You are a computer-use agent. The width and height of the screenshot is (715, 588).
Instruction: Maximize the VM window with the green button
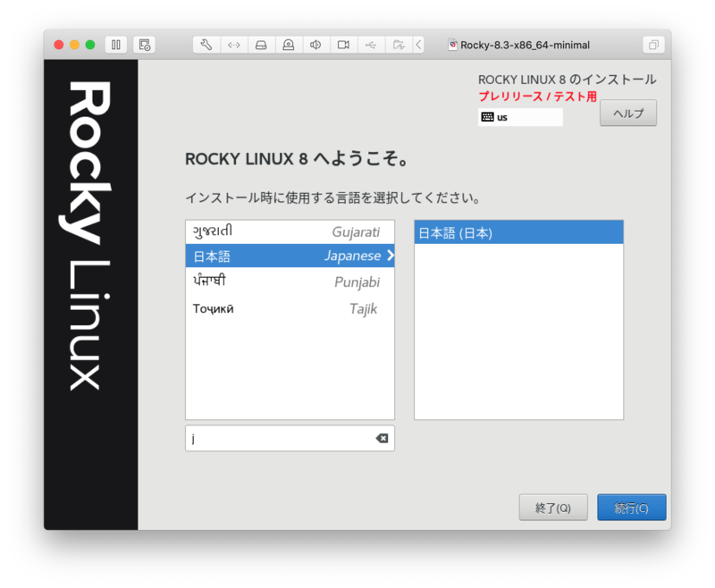[x=90, y=45]
